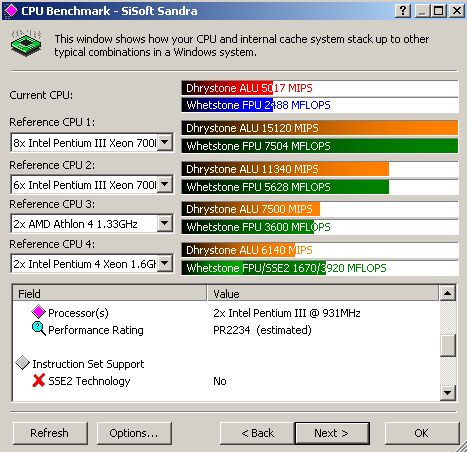Open the Reference CPU 1 dropdown arrow
The image size is (467, 452).
pyautogui.click(x=165, y=142)
